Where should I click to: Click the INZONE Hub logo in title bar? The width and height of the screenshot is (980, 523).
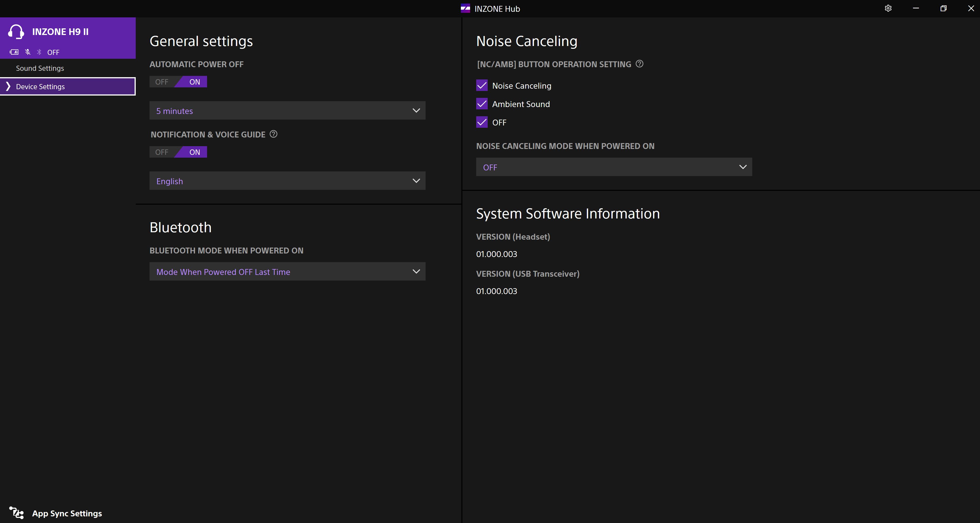tap(465, 8)
